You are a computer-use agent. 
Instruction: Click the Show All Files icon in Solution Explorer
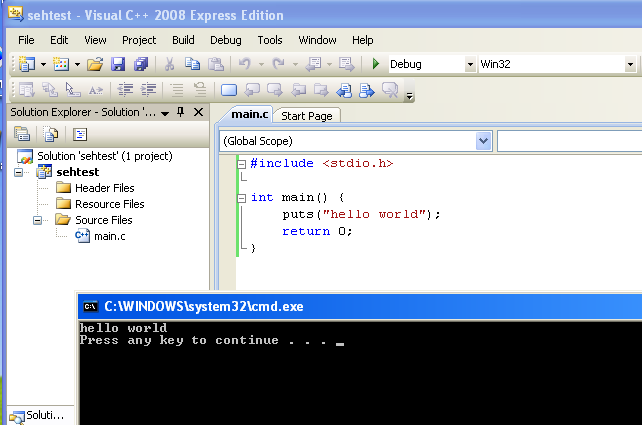(x=51, y=134)
